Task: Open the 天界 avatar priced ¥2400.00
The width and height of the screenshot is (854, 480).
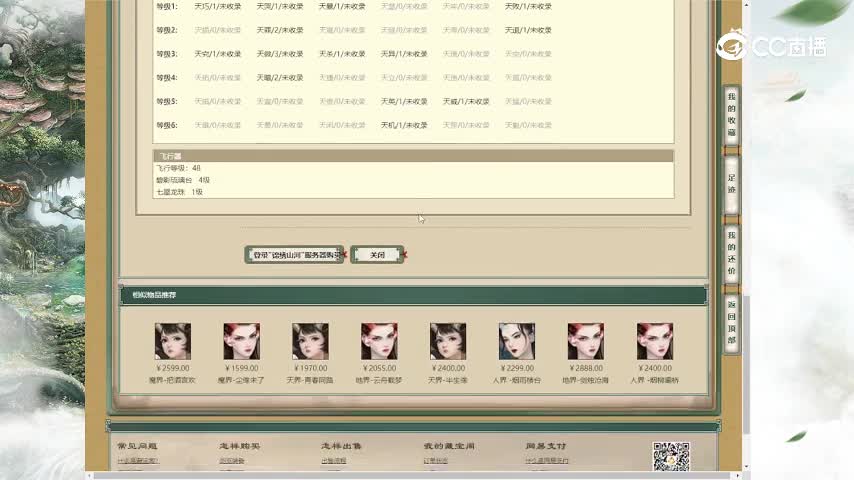Action: (x=448, y=341)
